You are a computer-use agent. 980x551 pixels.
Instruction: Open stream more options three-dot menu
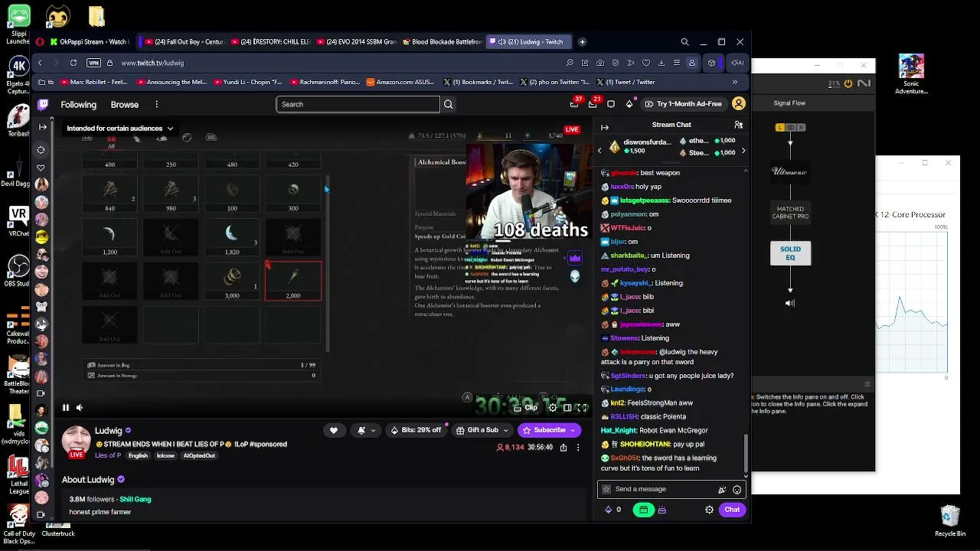[578, 447]
